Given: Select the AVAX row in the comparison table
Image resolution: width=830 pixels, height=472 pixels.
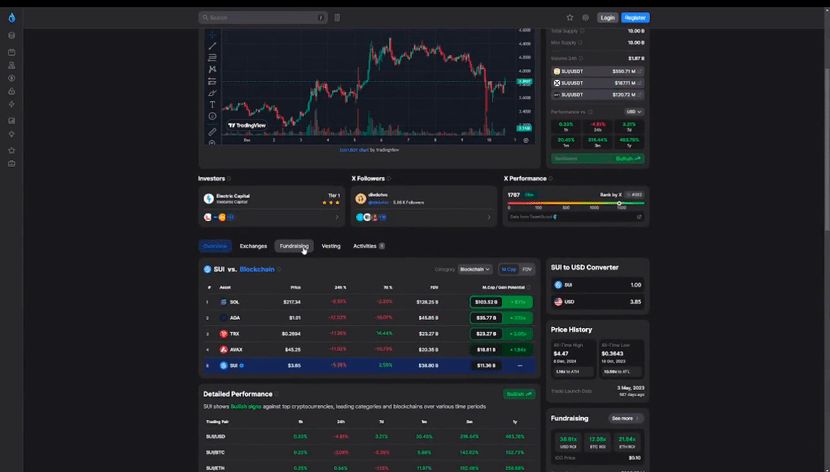Looking at the screenshot, I should click(x=369, y=350).
